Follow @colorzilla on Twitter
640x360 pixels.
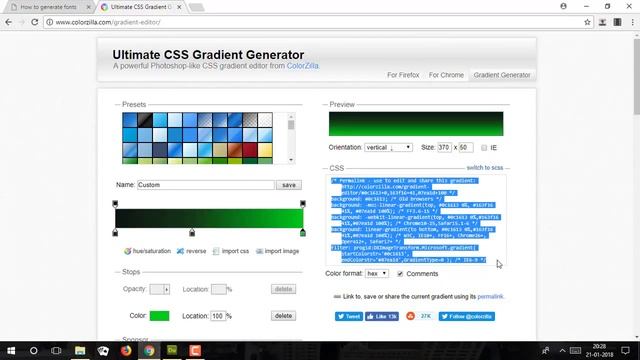click(467, 316)
